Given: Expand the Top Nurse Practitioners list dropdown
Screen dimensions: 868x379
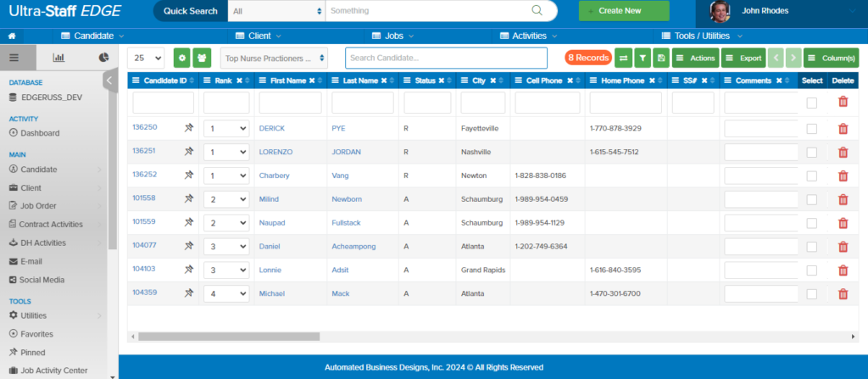Looking at the screenshot, I should [273, 58].
